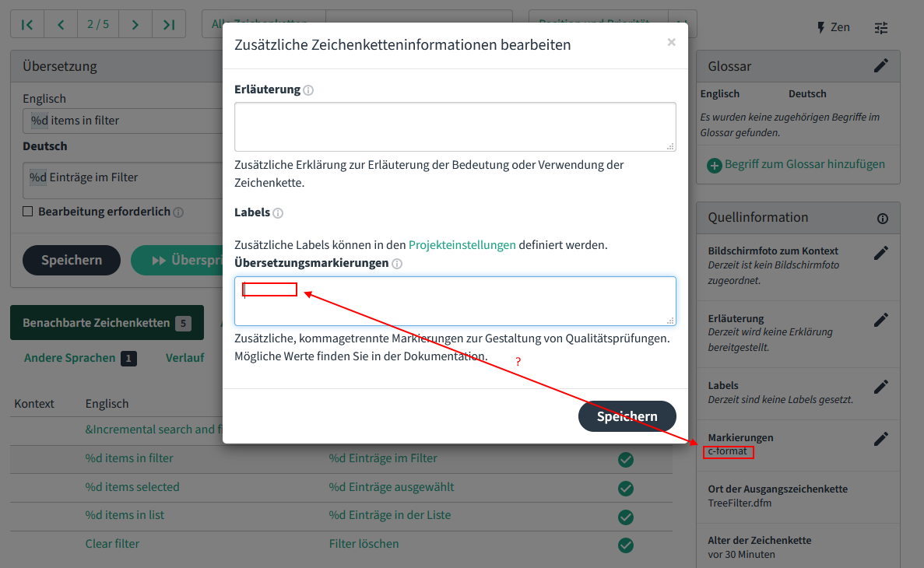Edit Bildschirmfoto zum Kontext pencil

pos(881,254)
